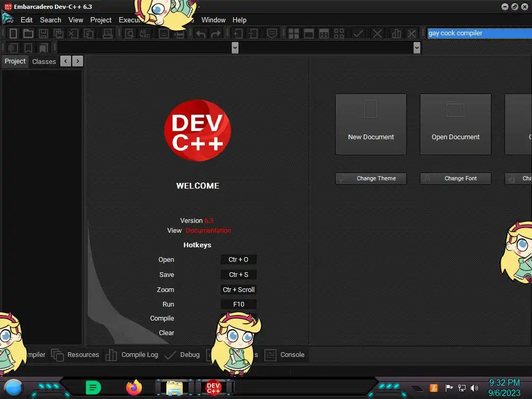Click the Replace toolbar icon
Image resolution: width=532 pixels, height=399 pixels.
(x=144, y=33)
